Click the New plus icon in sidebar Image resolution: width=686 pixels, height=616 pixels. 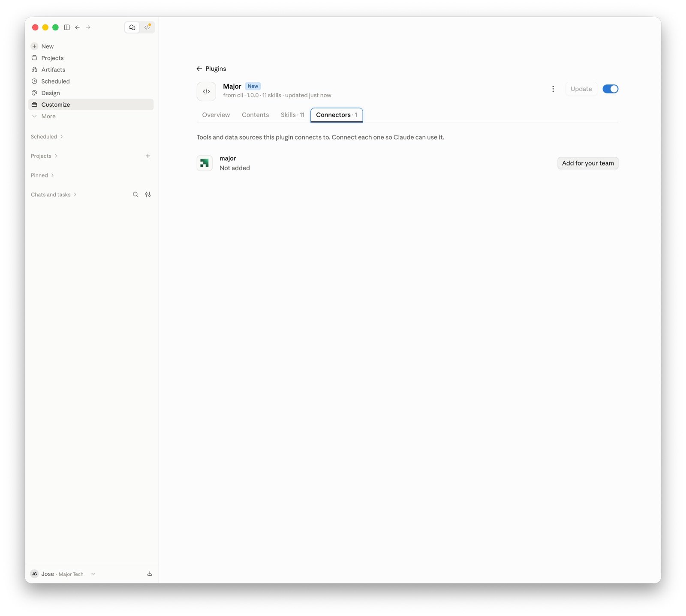[x=34, y=46]
